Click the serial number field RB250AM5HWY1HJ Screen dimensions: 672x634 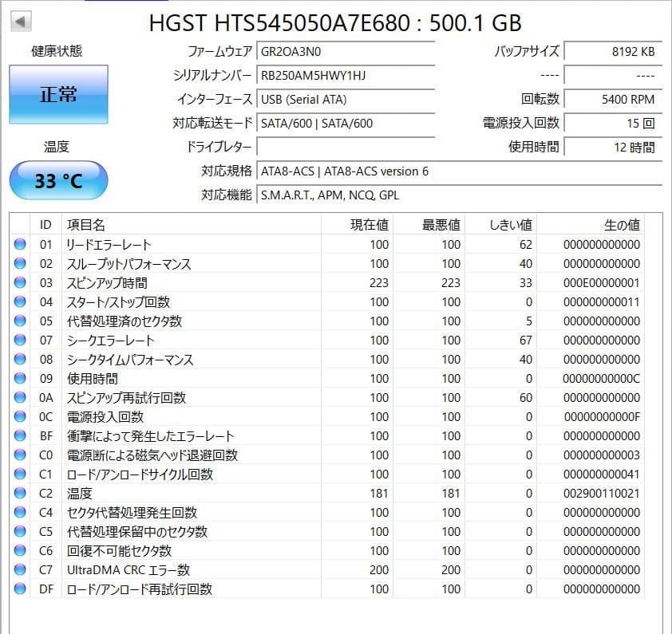point(346,76)
